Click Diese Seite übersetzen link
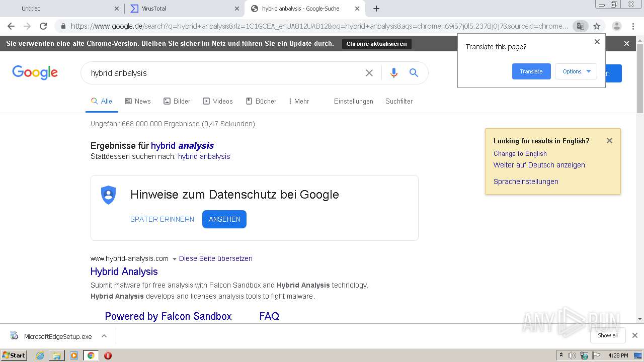Viewport: 644px width, 362px height. point(216,258)
